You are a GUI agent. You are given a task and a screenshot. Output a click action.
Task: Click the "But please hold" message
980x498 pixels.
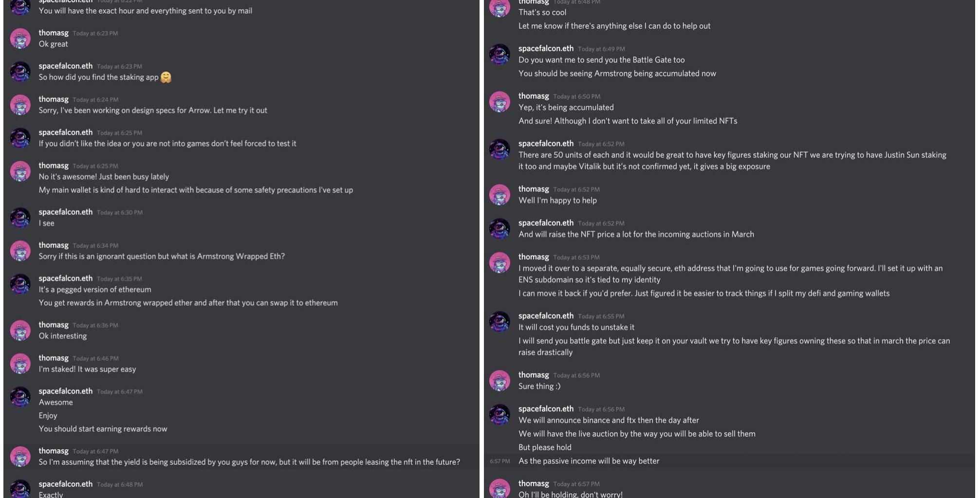tap(545, 447)
